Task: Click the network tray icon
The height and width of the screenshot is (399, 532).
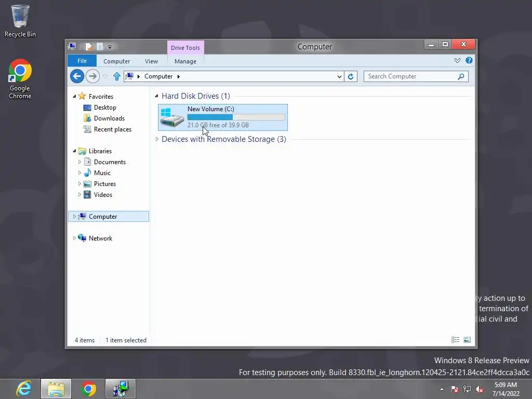Action: [467, 389]
